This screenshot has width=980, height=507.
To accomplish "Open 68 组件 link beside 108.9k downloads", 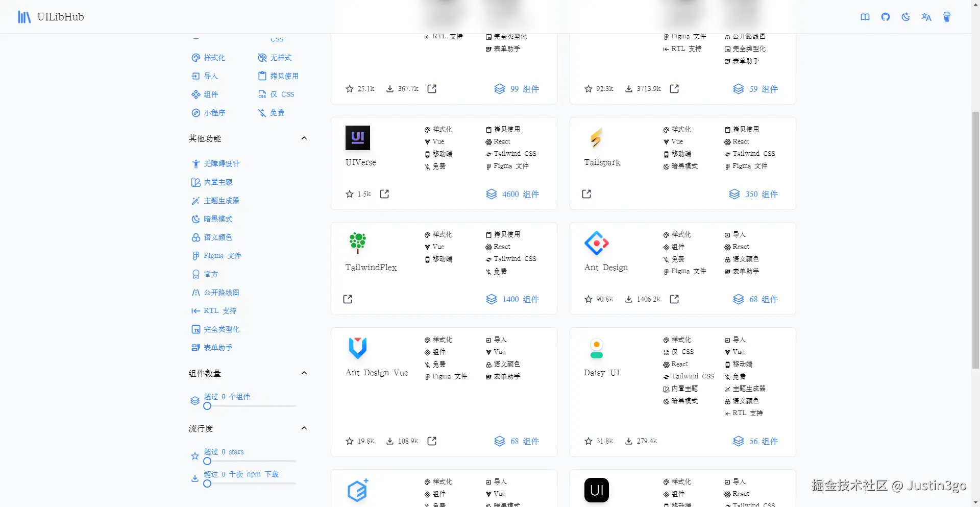I will [x=517, y=441].
